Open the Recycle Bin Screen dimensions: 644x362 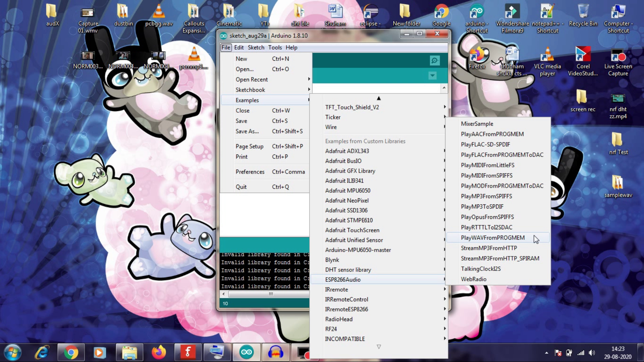pos(583,15)
